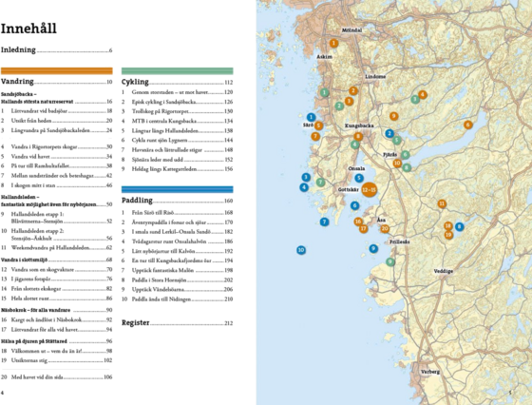Select 'Vandra i Rigortorpets skogar' entry

tap(56, 147)
